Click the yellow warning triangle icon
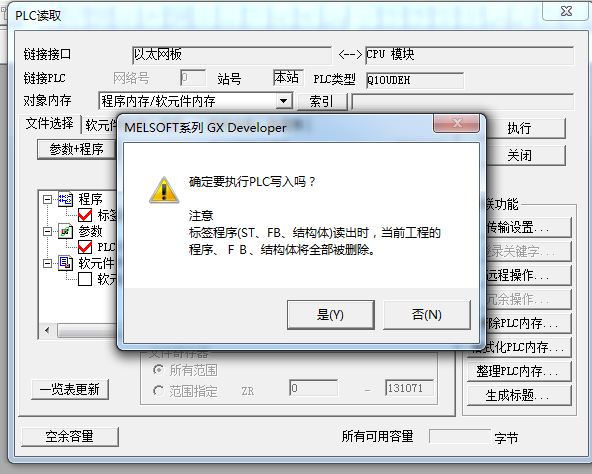This screenshot has height=474, width=592. click(x=164, y=190)
